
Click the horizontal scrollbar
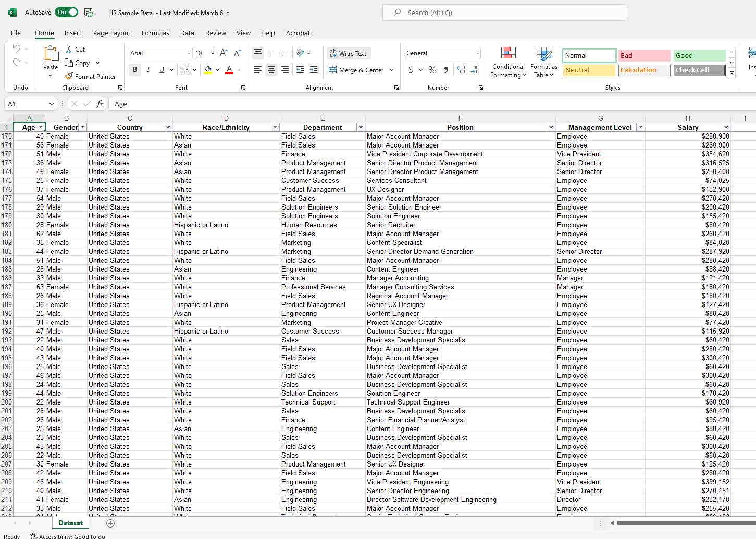coord(686,523)
